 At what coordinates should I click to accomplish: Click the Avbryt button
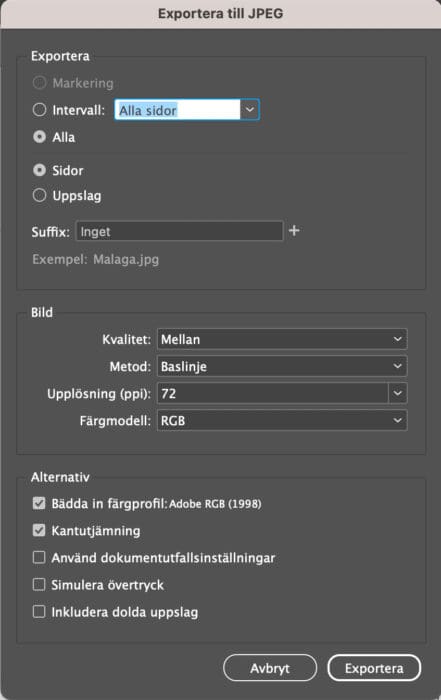(270, 668)
